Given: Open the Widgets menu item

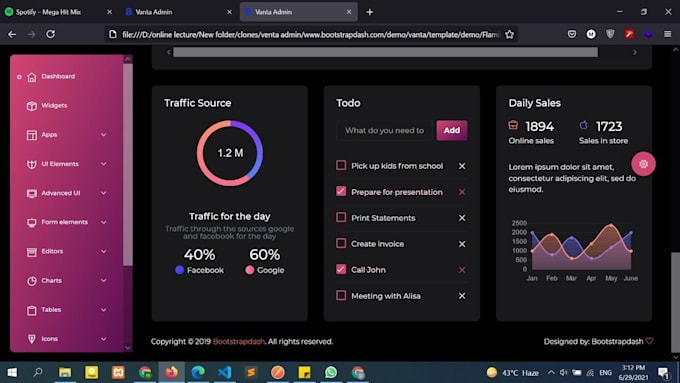Looking at the screenshot, I should tap(54, 105).
